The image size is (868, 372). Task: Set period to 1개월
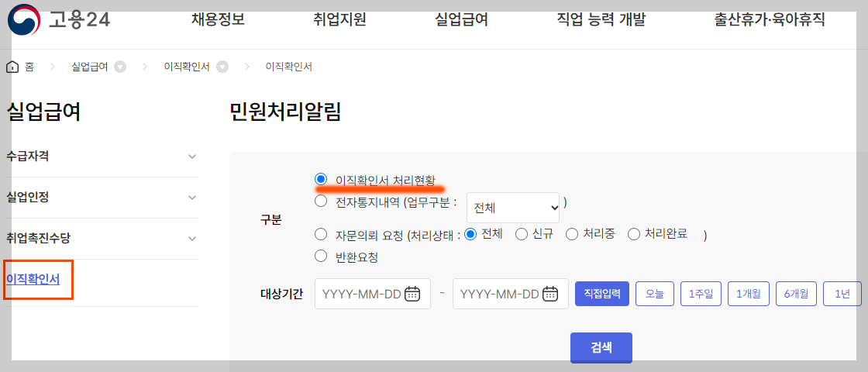pos(749,294)
